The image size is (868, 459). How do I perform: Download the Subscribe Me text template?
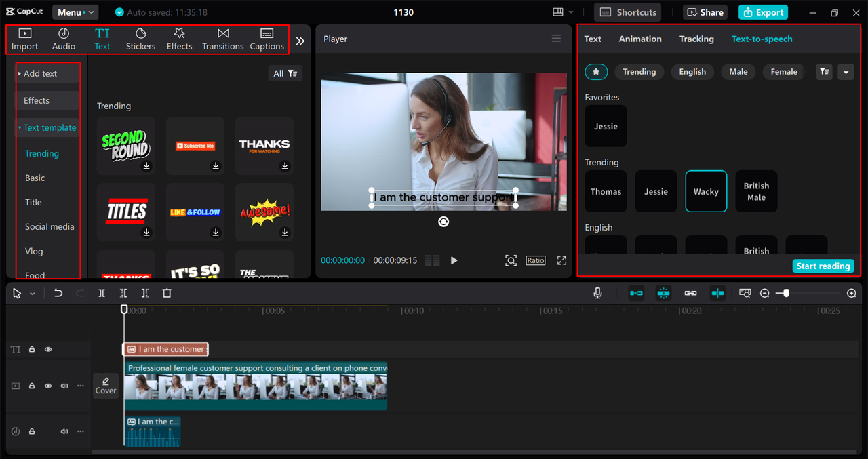(x=216, y=166)
